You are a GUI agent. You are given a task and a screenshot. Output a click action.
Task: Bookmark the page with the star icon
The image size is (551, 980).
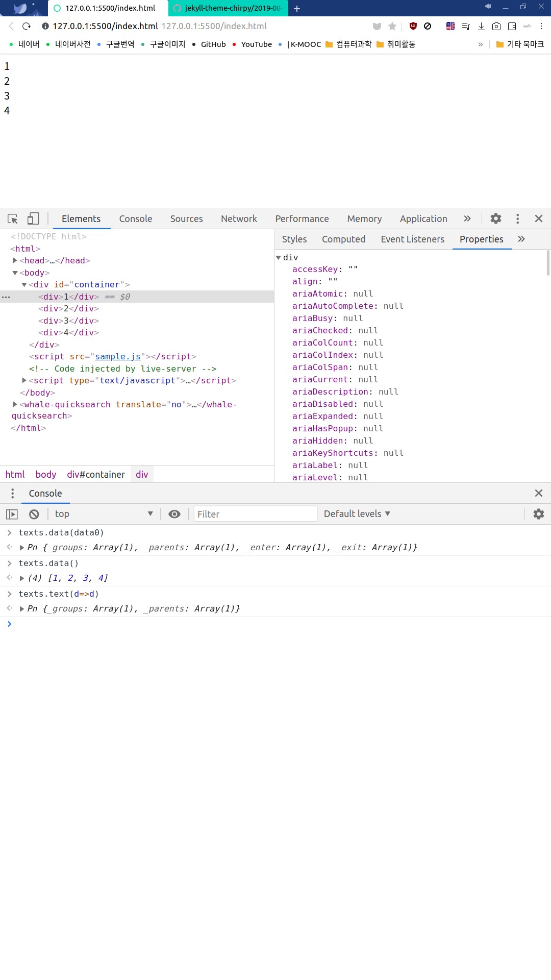[x=392, y=26]
